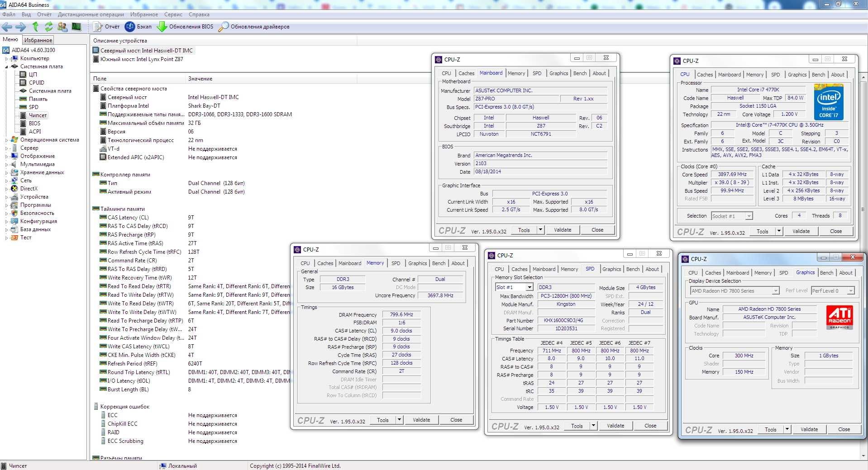Open the AMD Radeon HD 7800 Series device dropdown
The height and width of the screenshot is (470, 868).
pyautogui.click(x=775, y=291)
